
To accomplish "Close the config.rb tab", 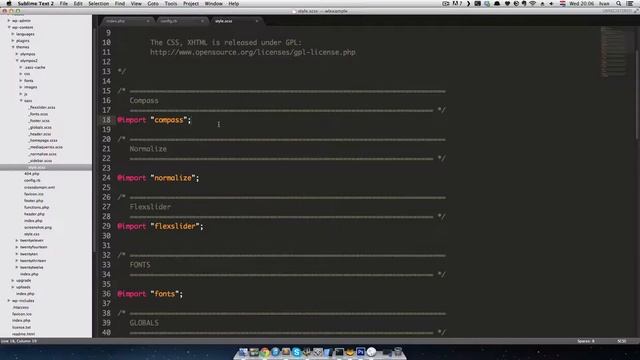I will 202,21.
